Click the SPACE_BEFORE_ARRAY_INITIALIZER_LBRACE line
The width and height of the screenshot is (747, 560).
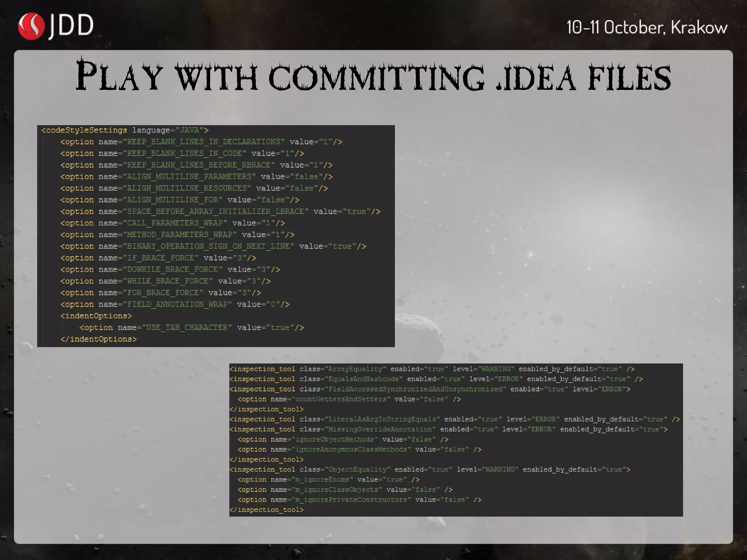[220, 211]
